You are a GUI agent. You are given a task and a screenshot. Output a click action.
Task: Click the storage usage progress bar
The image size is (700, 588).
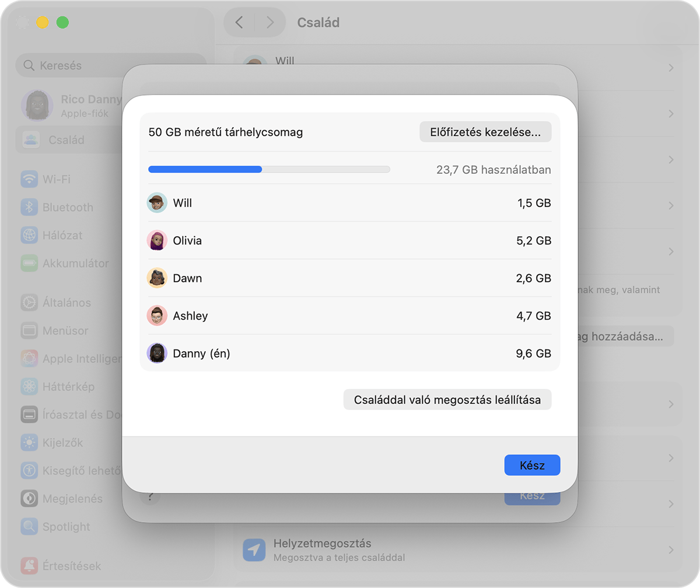pyautogui.click(x=269, y=169)
